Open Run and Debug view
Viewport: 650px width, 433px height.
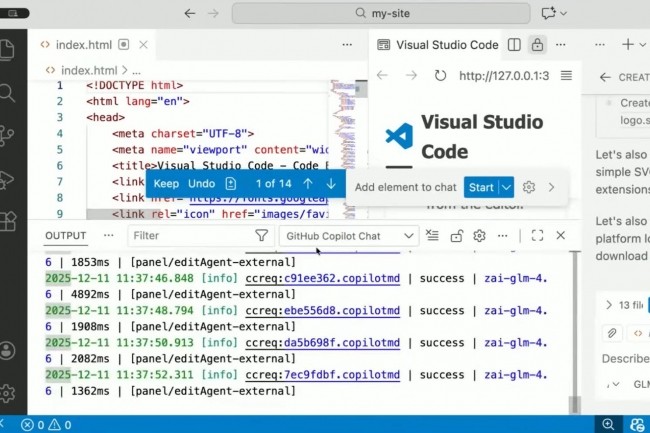pos(7,179)
